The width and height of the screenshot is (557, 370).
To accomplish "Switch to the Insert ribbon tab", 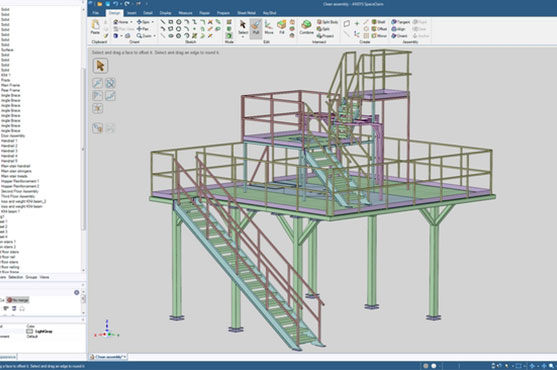I will [x=132, y=13].
